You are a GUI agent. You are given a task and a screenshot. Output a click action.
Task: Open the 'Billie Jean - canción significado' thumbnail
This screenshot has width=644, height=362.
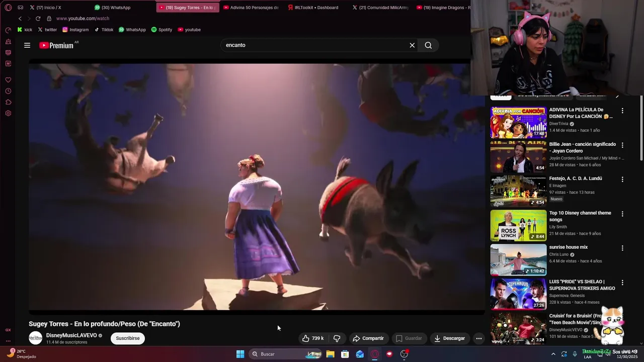pyautogui.click(x=518, y=156)
